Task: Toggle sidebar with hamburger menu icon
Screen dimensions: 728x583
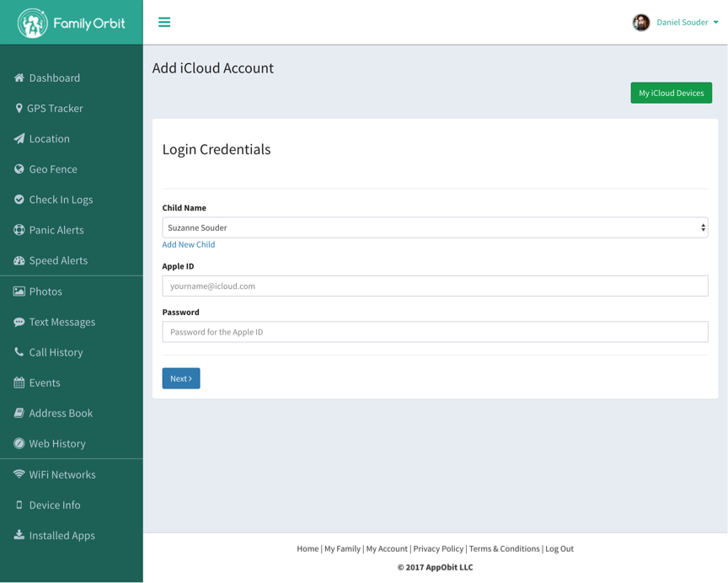Action: click(x=164, y=23)
